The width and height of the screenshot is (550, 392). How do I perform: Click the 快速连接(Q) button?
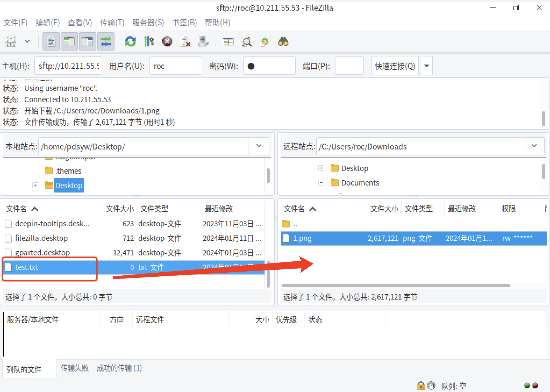395,66
